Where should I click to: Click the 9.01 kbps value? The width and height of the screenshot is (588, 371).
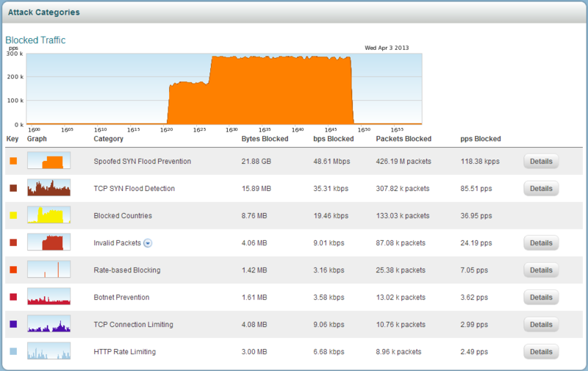329,243
